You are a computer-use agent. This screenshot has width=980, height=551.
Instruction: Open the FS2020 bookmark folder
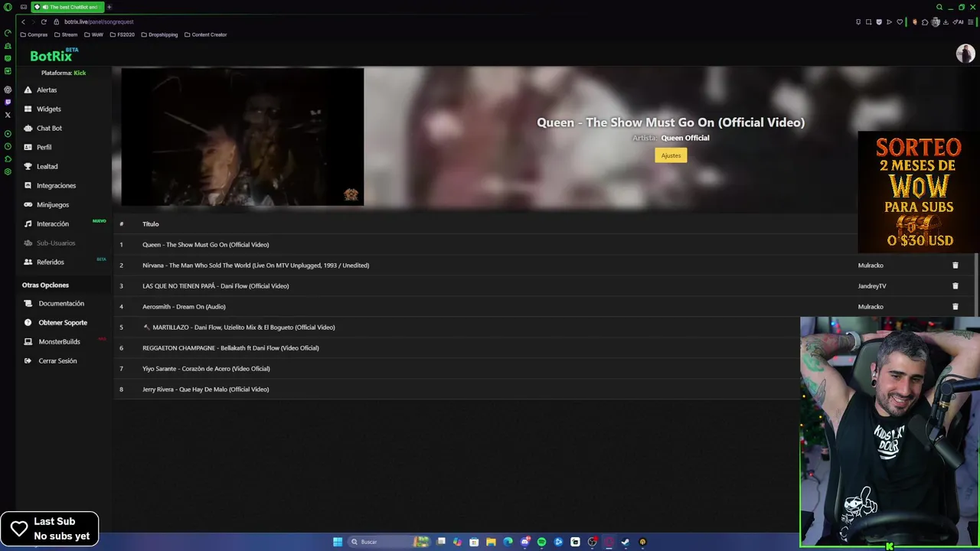(122, 34)
